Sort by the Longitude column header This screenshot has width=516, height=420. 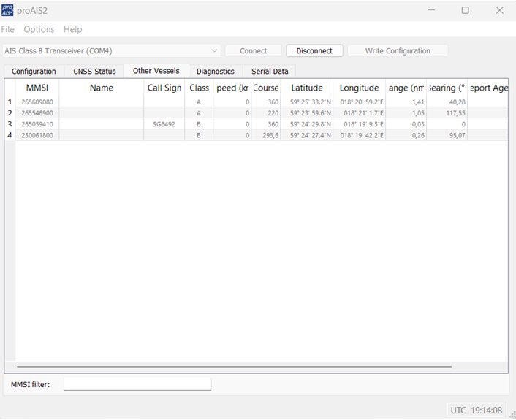point(360,88)
